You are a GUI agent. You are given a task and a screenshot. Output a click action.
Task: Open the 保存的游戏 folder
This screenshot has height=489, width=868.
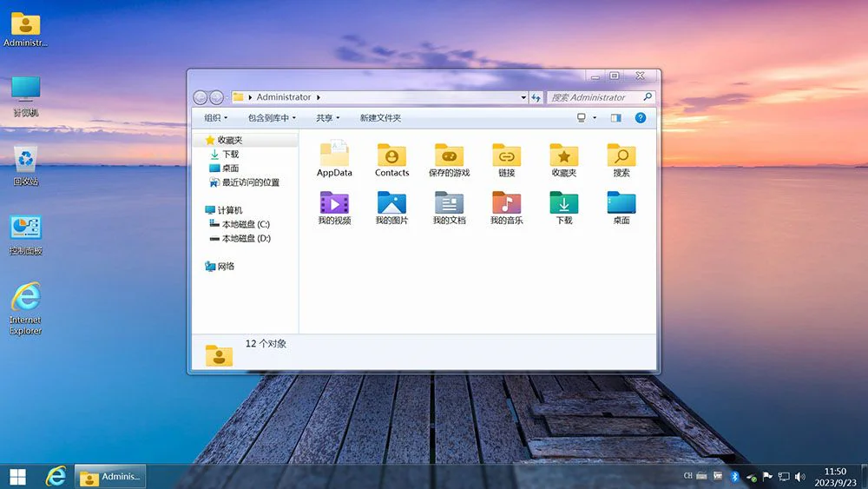[x=449, y=160]
